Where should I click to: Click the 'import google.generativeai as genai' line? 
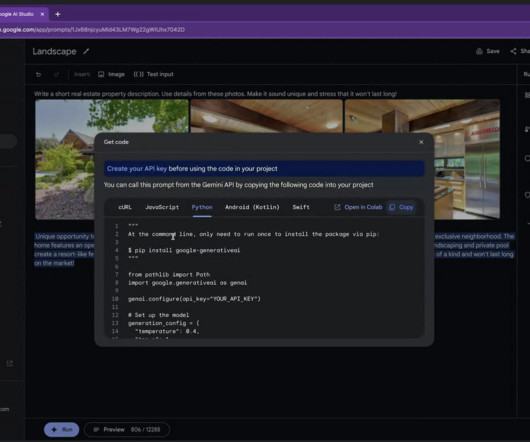[188, 283]
